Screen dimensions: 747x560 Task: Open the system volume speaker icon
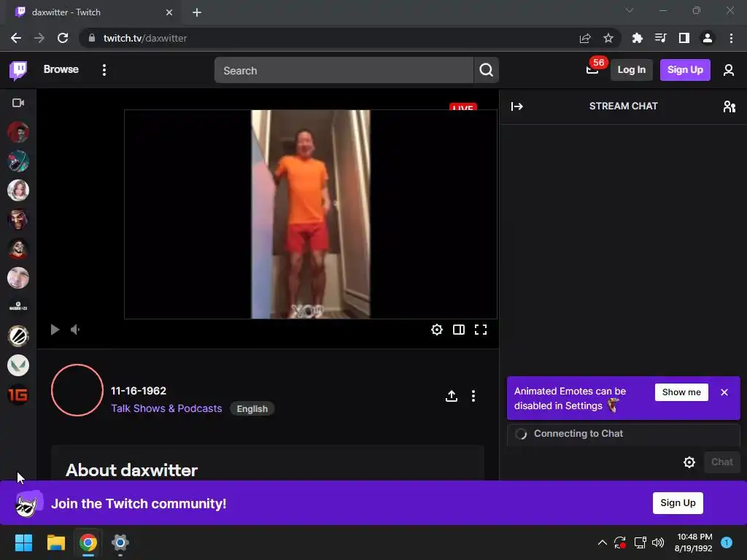(x=658, y=542)
